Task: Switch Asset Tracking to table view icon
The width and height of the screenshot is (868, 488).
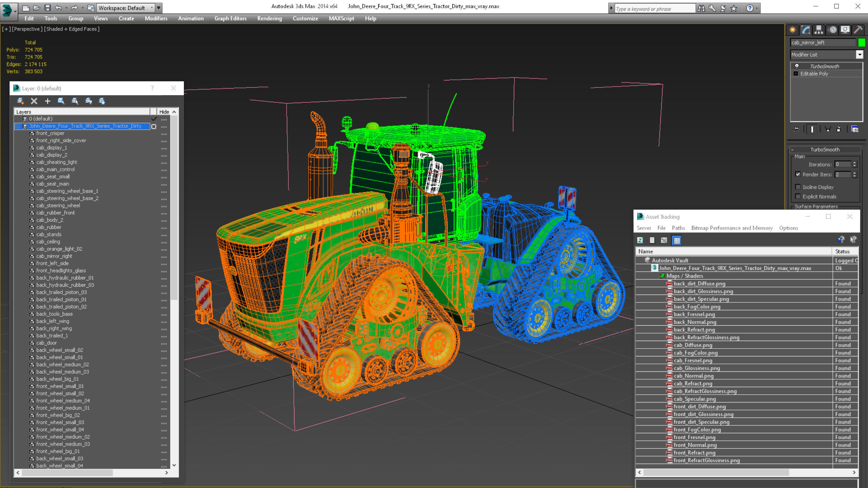Action: click(x=677, y=240)
